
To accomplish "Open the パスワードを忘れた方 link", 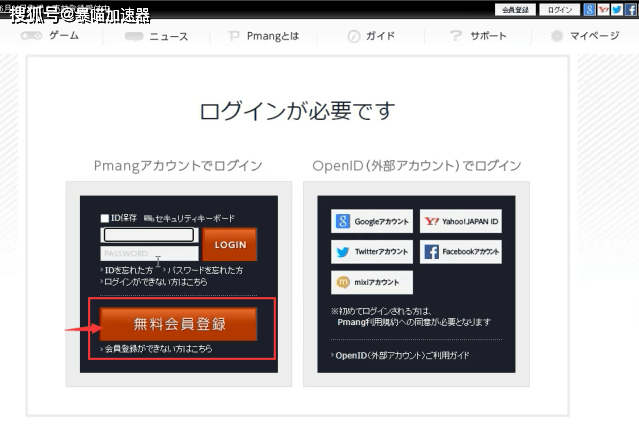I will (203, 270).
